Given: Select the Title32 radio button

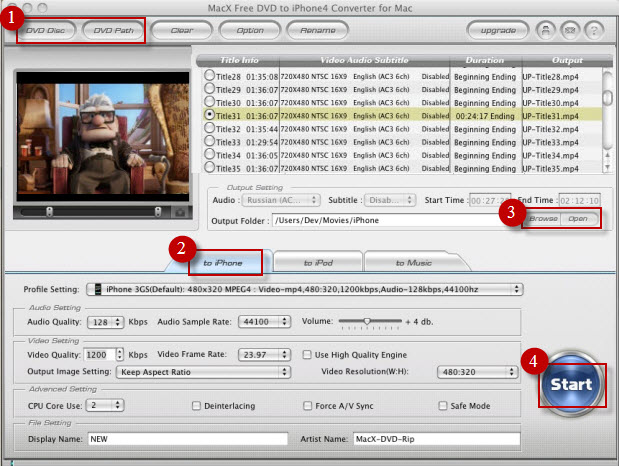Looking at the screenshot, I should point(210,128).
